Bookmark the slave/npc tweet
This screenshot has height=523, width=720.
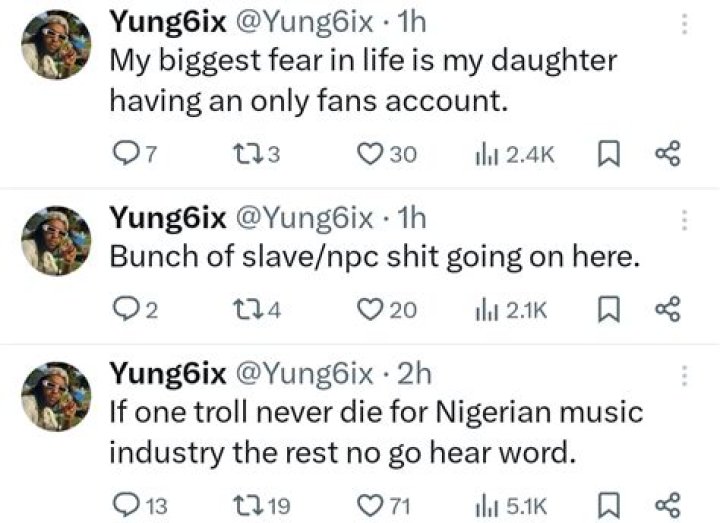[x=608, y=310]
